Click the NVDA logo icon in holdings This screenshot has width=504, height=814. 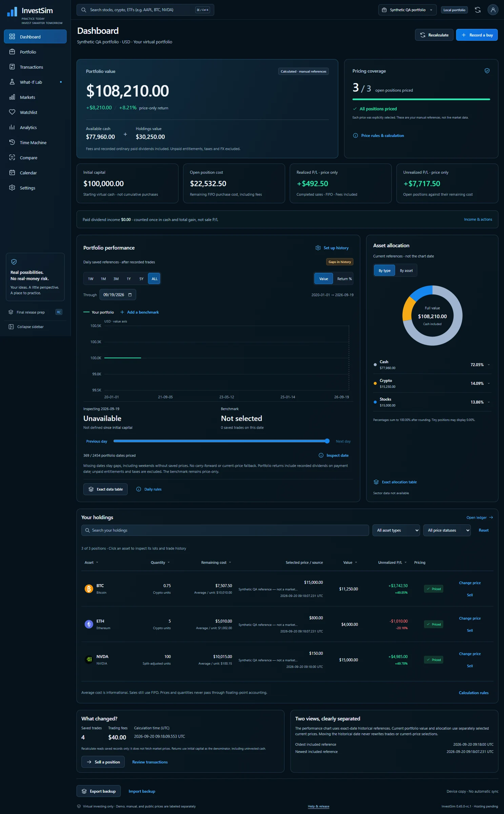[x=89, y=660]
